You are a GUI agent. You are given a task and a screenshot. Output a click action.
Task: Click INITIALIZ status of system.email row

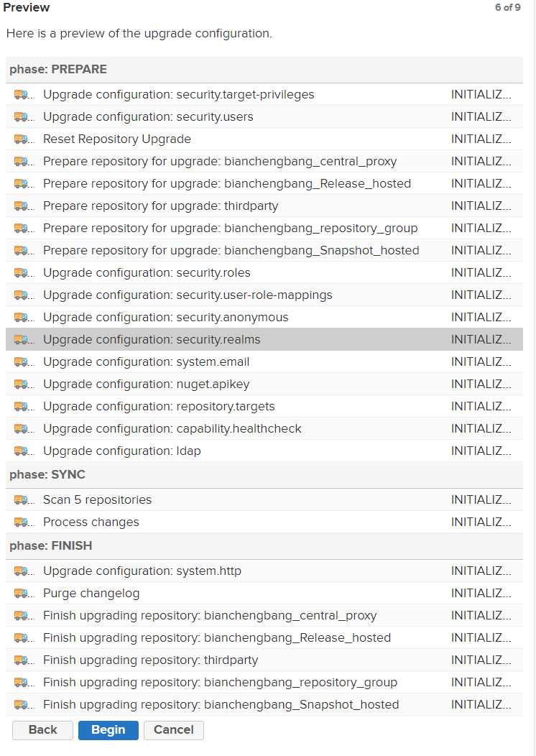tap(481, 361)
